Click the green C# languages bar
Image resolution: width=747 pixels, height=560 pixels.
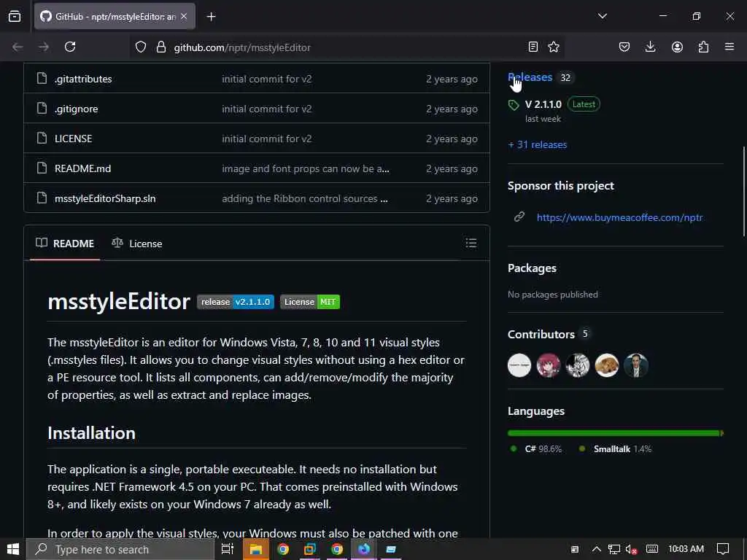coord(614,433)
